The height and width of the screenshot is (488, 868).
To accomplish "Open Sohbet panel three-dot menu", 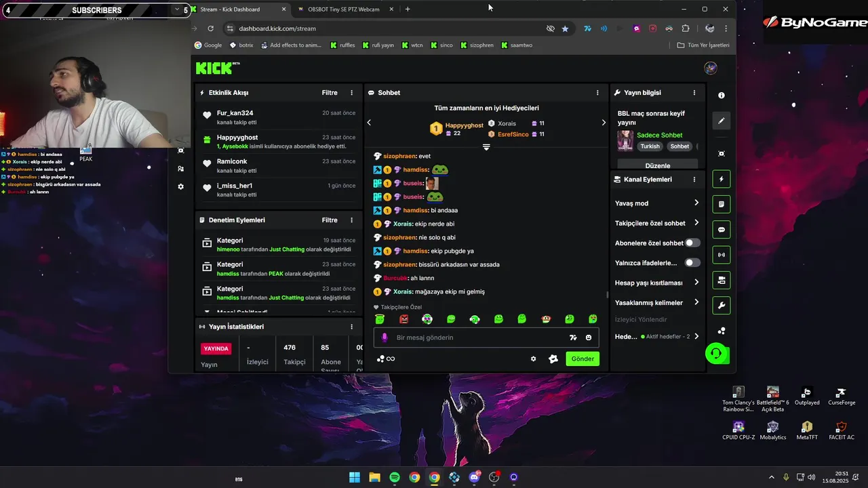I will (597, 93).
